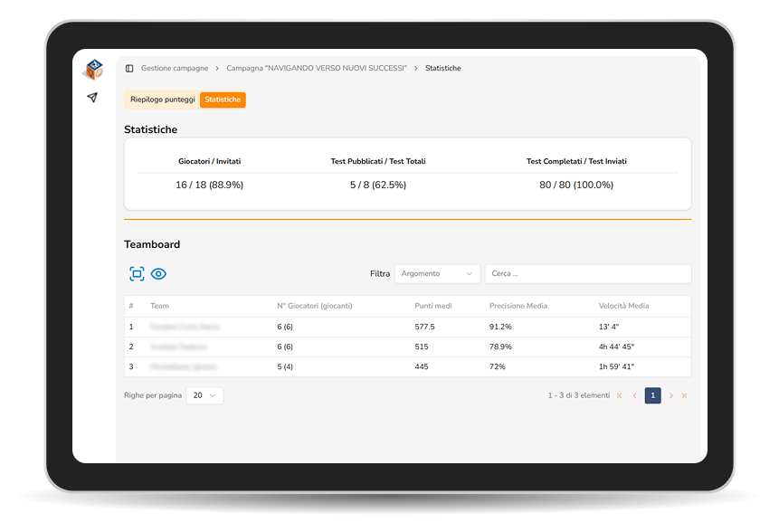
Task: Sort by Punti medi column header
Action: 433,306
